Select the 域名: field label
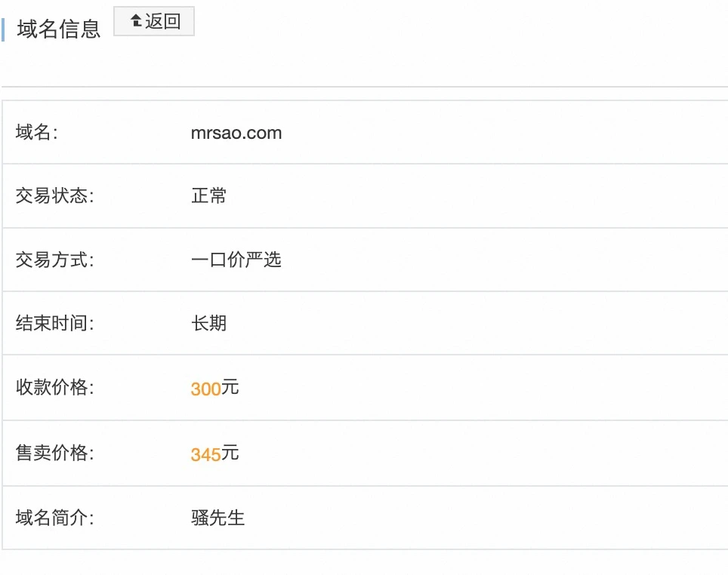Viewport: 728px width, 575px height. [37, 133]
